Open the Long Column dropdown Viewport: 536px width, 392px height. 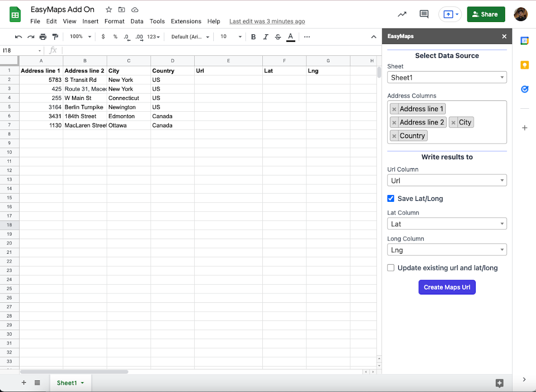coord(447,249)
